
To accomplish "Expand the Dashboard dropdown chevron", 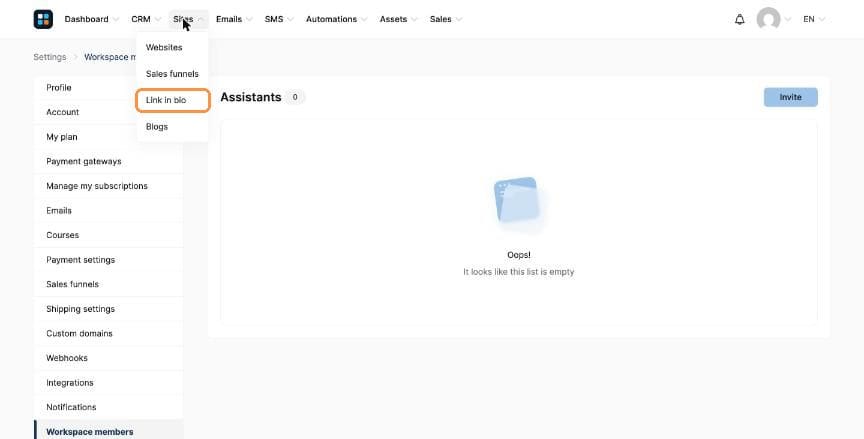I will click(x=116, y=19).
